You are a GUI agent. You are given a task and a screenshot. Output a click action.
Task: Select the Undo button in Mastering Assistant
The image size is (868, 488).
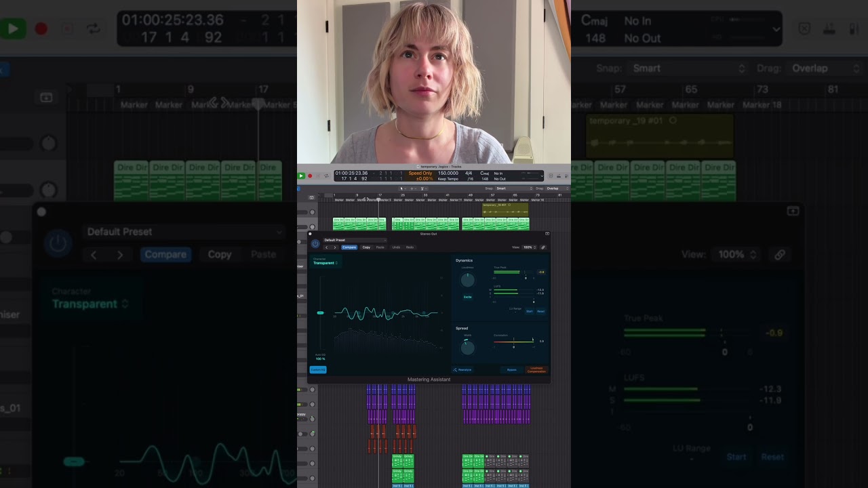click(x=396, y=247)
